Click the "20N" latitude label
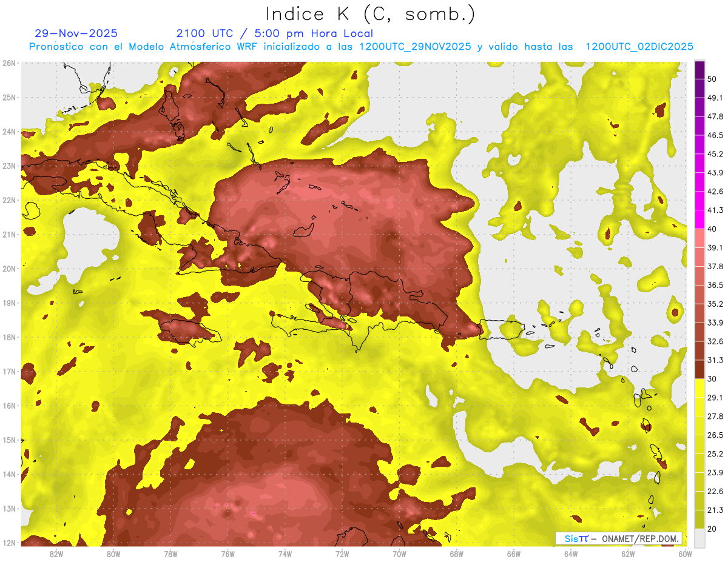Viewport: 728px width, 562px height. [x=8, y=269]
